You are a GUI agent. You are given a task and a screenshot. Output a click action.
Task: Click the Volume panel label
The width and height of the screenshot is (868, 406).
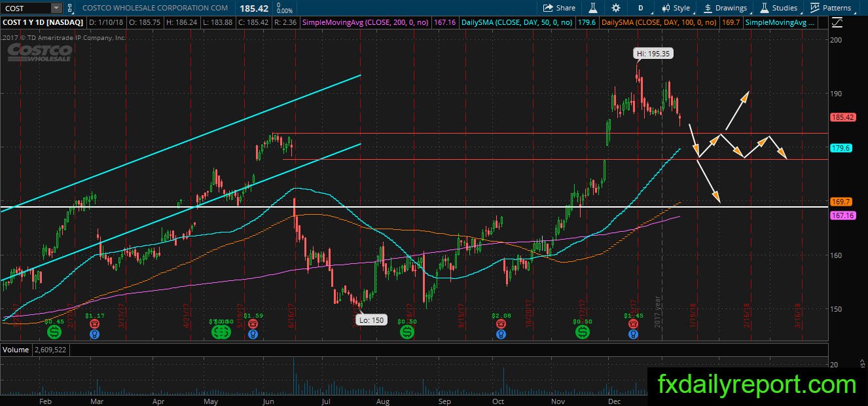click(15, 350)
